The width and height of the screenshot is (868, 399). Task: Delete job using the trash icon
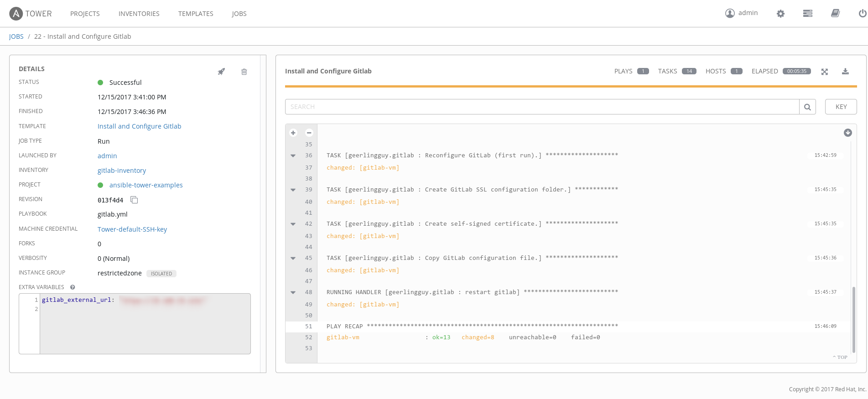tap(244, 72)
